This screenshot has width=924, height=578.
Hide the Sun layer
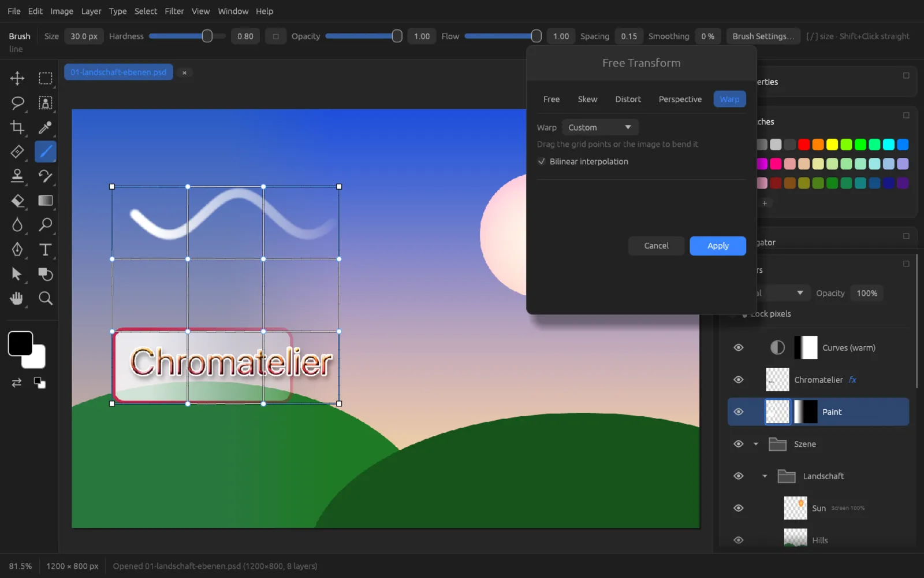(x=738, y=508)
